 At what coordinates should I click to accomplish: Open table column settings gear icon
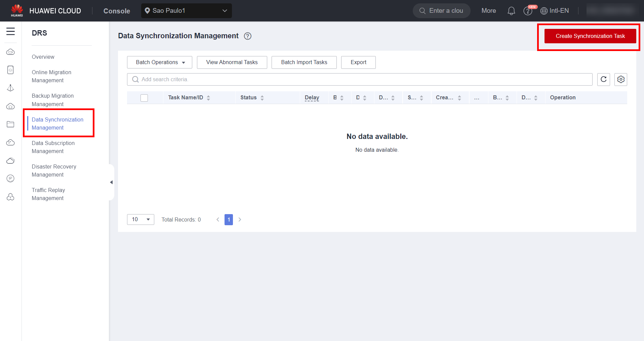(620, 79)
